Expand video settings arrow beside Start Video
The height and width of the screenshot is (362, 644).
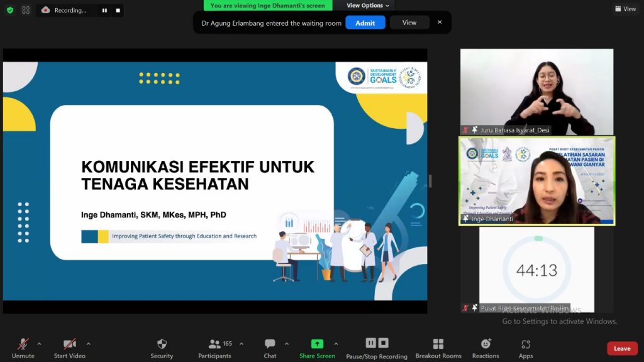point(88,344)
